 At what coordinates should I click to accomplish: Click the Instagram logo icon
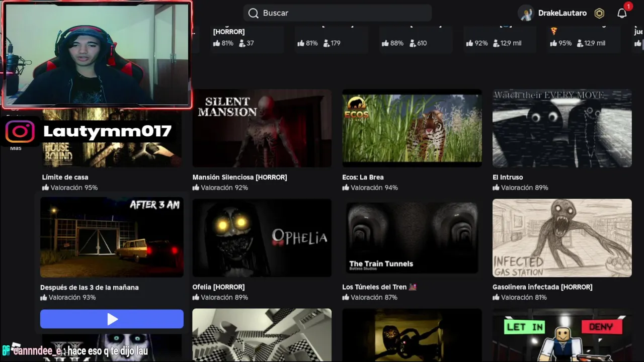pos(20,132)
